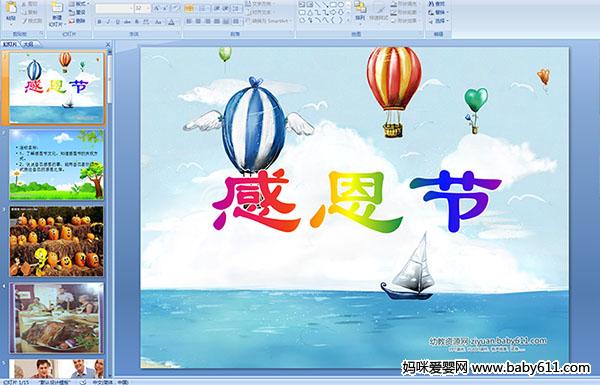Open the font size dropdown
Viewport: 600px width, 385px height.
coord(148,8)
